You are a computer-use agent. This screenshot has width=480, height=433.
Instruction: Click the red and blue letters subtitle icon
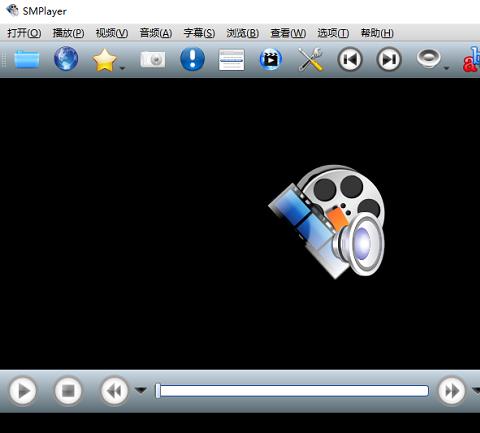471,59
